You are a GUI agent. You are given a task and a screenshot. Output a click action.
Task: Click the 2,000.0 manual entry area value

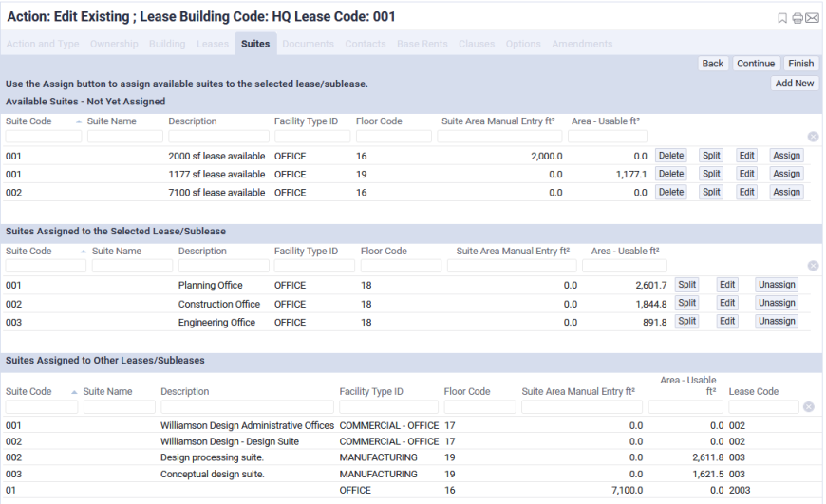[x=547, y=157]
